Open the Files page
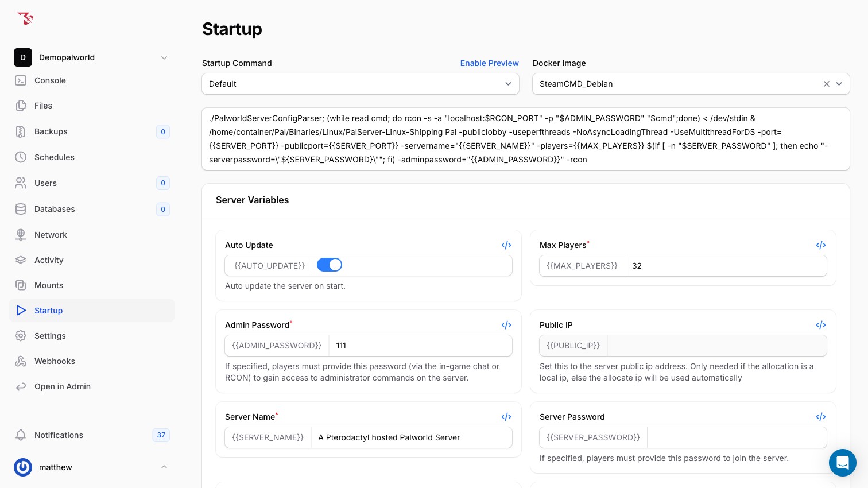Viewport: 868px width, 488px height. pyautogui.click(x=92, y=106)
